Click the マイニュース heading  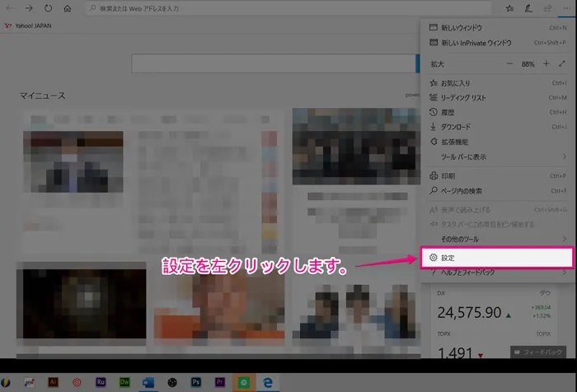(42, 96)
